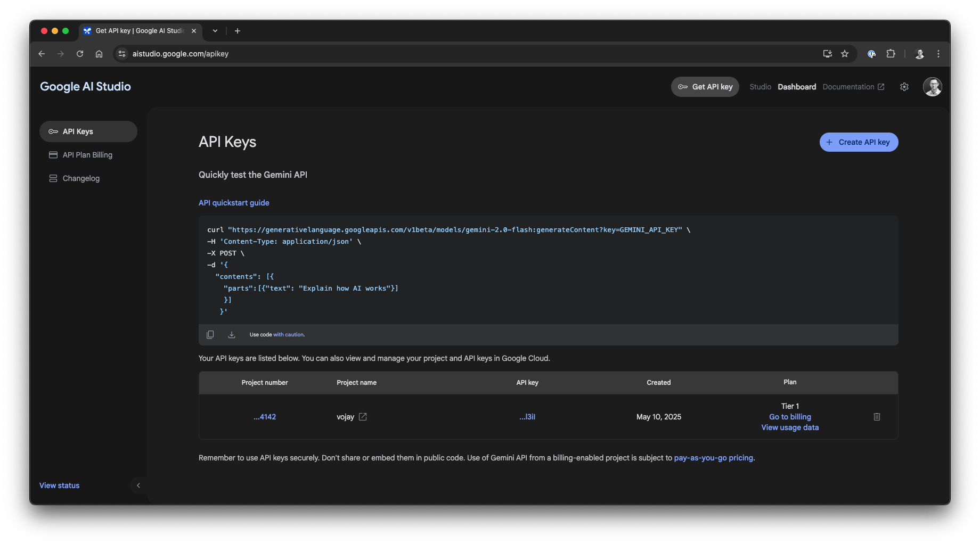Open the browser tab search dropdown arrow

(x=215, y=31)
